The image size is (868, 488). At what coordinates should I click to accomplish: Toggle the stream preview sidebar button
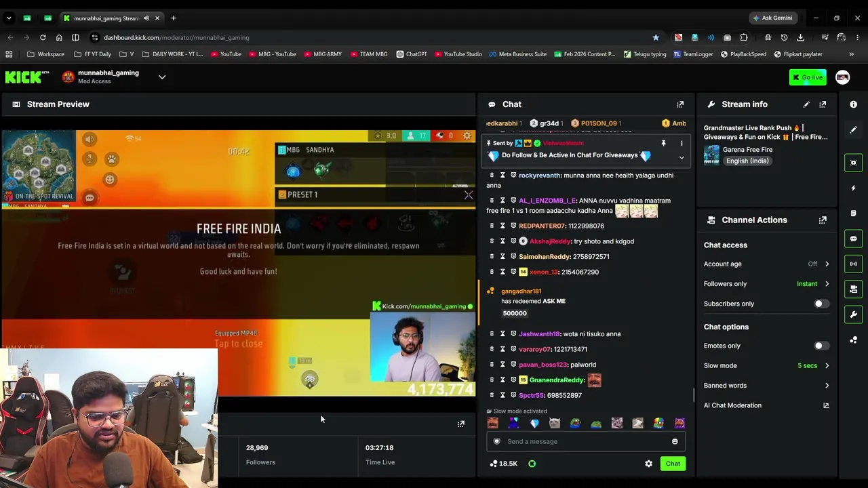click(853, 163)
